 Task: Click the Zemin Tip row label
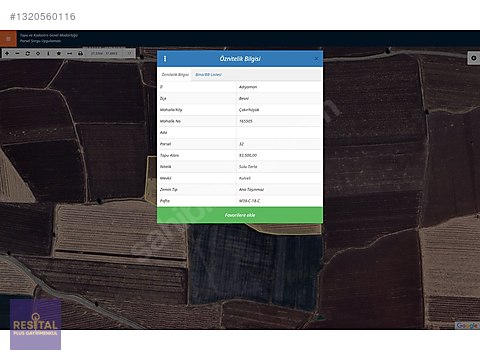click(x=169, y=189)
